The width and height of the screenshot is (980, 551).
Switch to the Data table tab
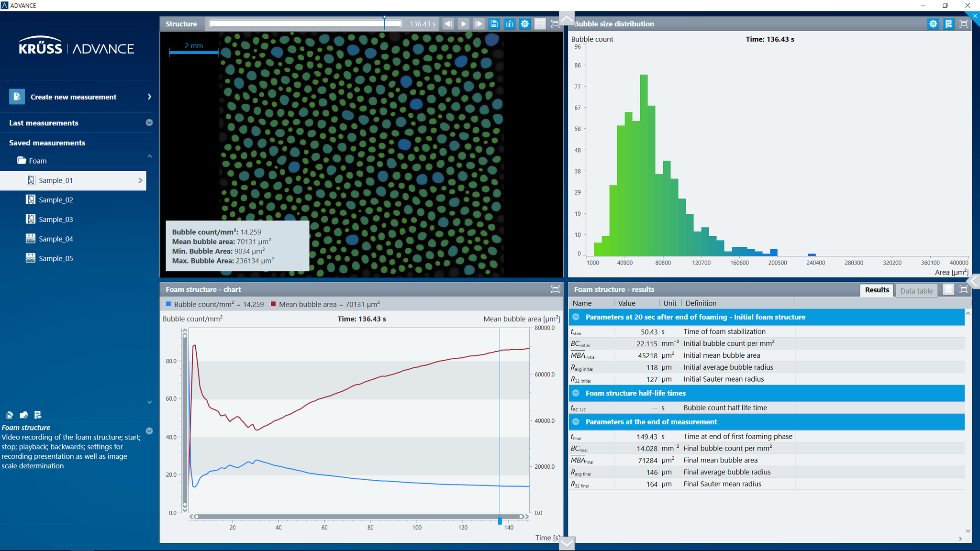917,289
